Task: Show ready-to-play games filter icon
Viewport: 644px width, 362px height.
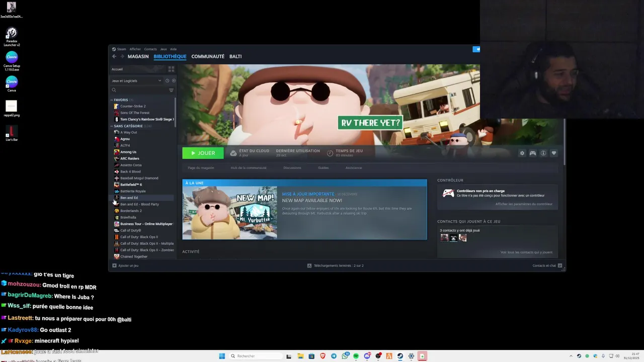Action: coord(174,80)
